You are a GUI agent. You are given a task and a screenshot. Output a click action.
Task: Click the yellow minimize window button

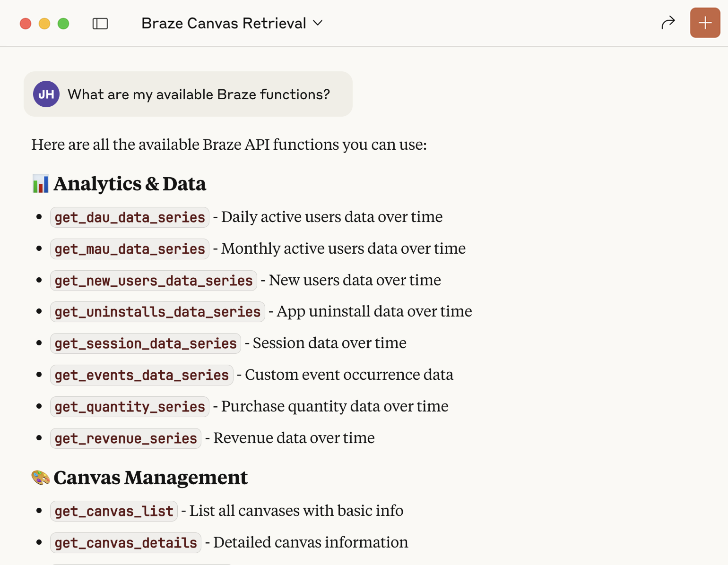point(44,24)
